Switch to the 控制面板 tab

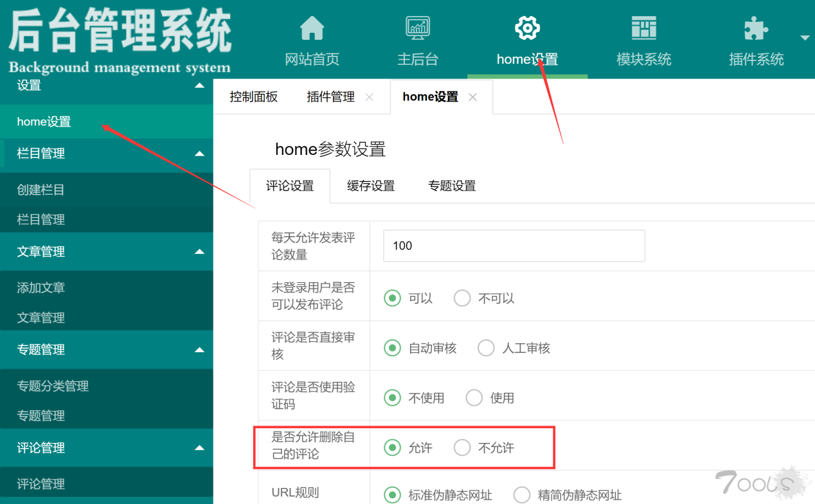(254, 97)
